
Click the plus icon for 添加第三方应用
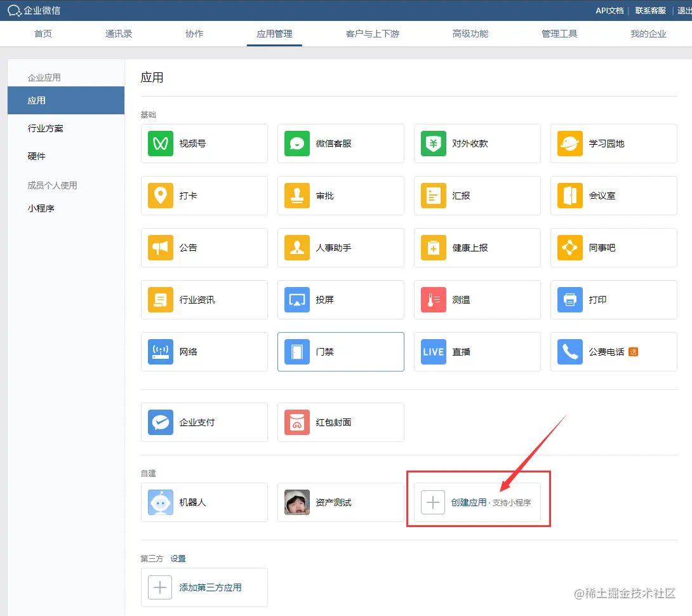coord(160,587)
